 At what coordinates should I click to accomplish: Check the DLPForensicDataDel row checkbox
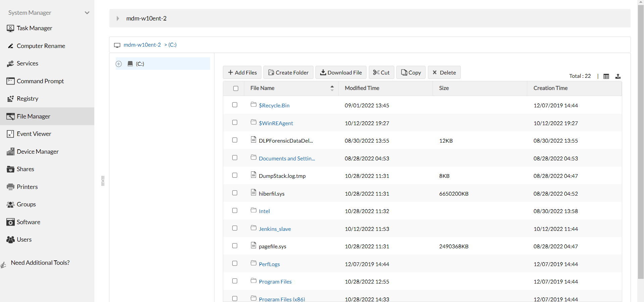(x=235, y=140)
